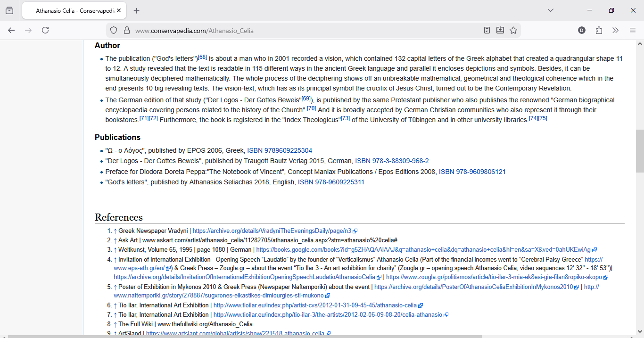Click the vertical scrollbar thumb
This screenshot has width=644, height=338.
click(x=640, y=151)
